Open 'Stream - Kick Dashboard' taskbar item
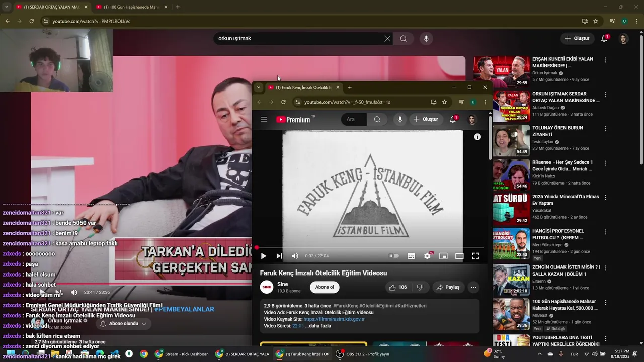The image size is (644, 362). (x=182, y=354)
